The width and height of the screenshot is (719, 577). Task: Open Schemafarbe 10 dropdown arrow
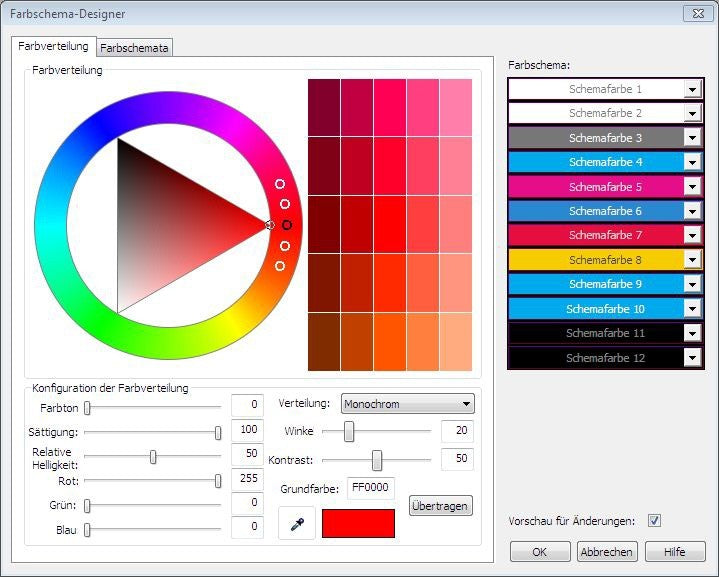pyautogui.click(x=692, y=309)
